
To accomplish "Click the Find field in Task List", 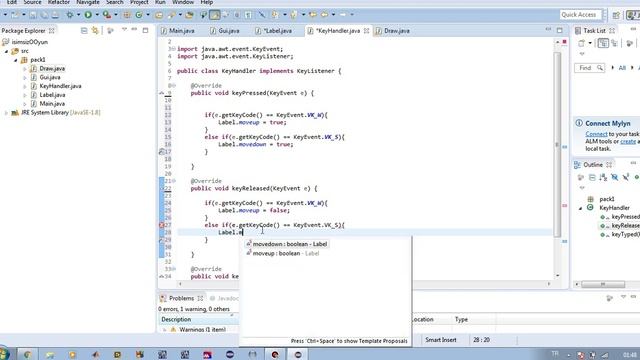I will click(589, 68).
